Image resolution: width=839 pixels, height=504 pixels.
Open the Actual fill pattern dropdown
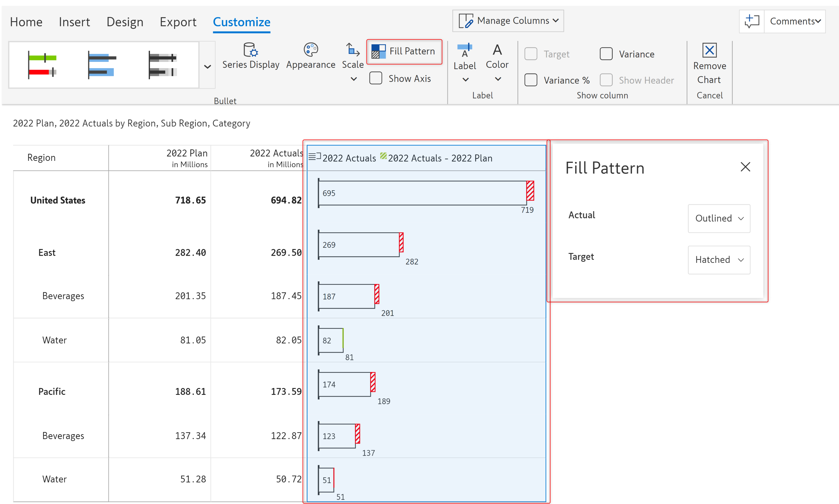tap(719, 218)
